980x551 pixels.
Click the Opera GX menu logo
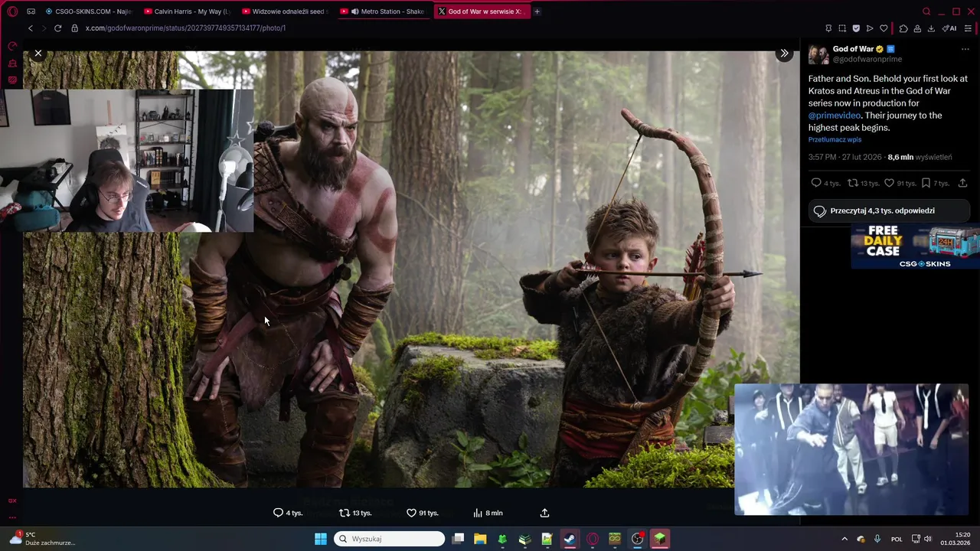(x=12, y=11)
